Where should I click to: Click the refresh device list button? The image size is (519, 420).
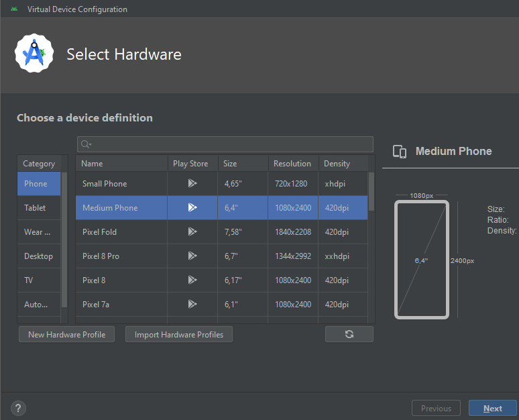tap(349, 334)
